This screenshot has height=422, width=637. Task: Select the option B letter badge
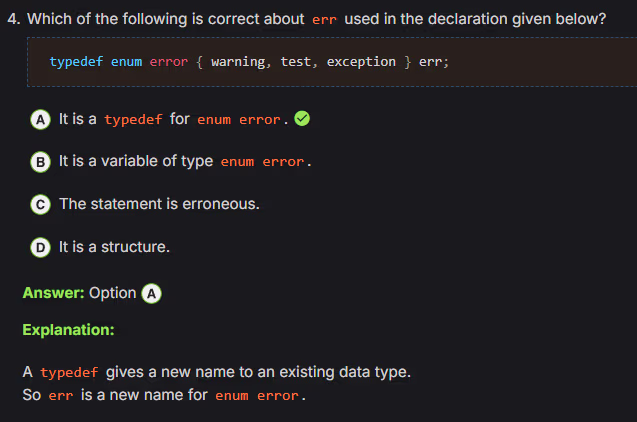pyautogui.click(x=40, y=161)
